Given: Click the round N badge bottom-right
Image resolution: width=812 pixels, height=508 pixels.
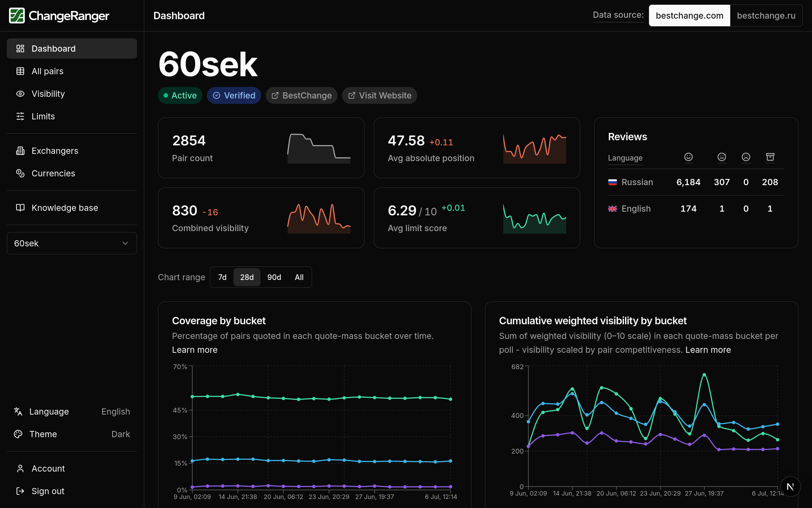Looking at the screenshot, I should [x=790, y=487].
